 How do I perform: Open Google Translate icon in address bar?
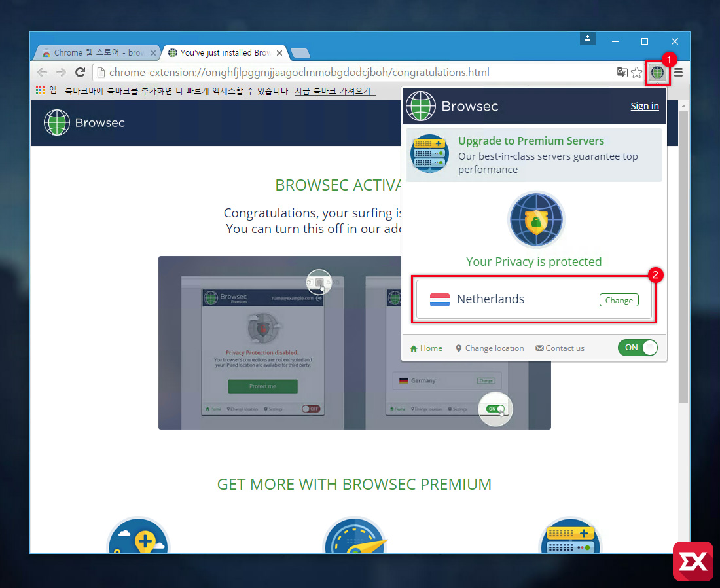(x=622, y=73)
